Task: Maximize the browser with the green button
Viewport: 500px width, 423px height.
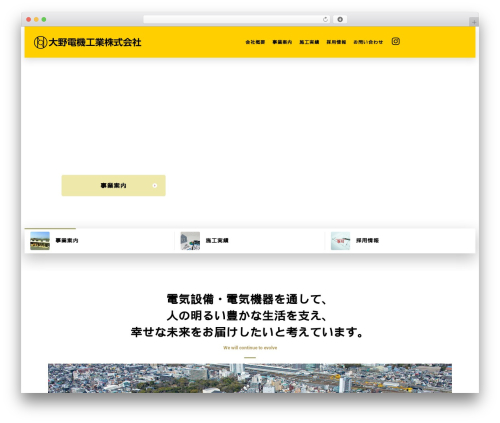Action: point(44,20)
